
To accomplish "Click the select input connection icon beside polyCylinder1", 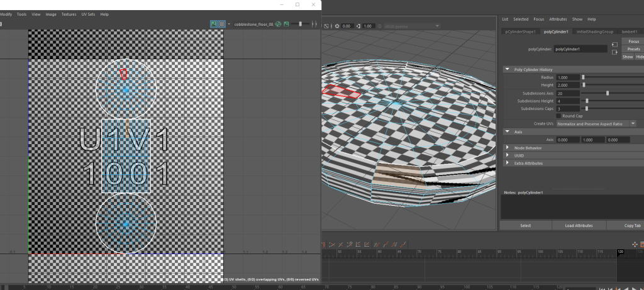I will 614,45.
